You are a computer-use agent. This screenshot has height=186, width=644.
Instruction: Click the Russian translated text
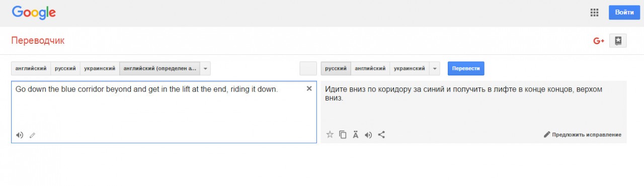pos(463,94)
